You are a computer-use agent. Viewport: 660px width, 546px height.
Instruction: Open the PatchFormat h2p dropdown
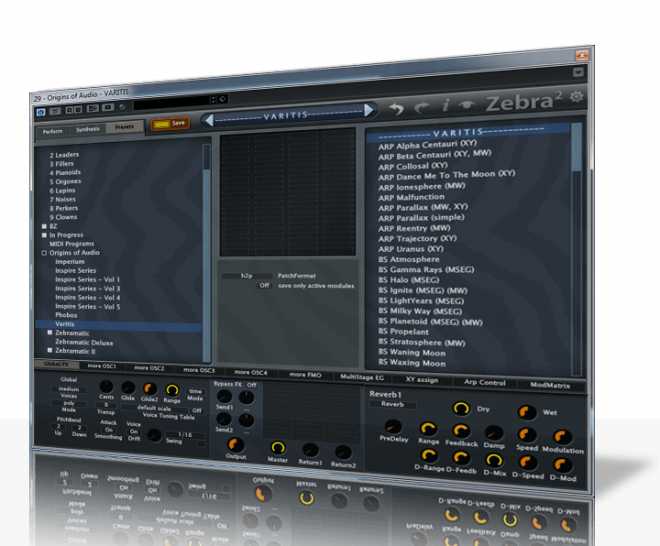point(247,276)
